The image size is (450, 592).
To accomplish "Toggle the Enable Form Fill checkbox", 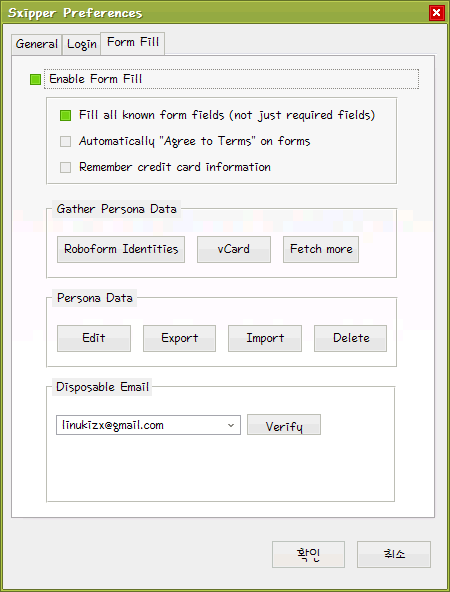I will point(35,79).
